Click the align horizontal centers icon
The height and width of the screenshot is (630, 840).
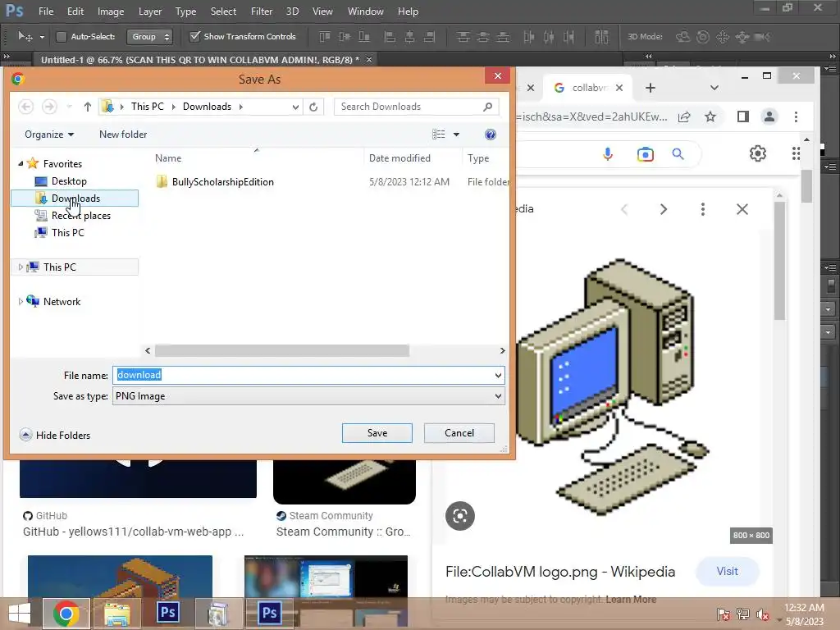(410, 36)
